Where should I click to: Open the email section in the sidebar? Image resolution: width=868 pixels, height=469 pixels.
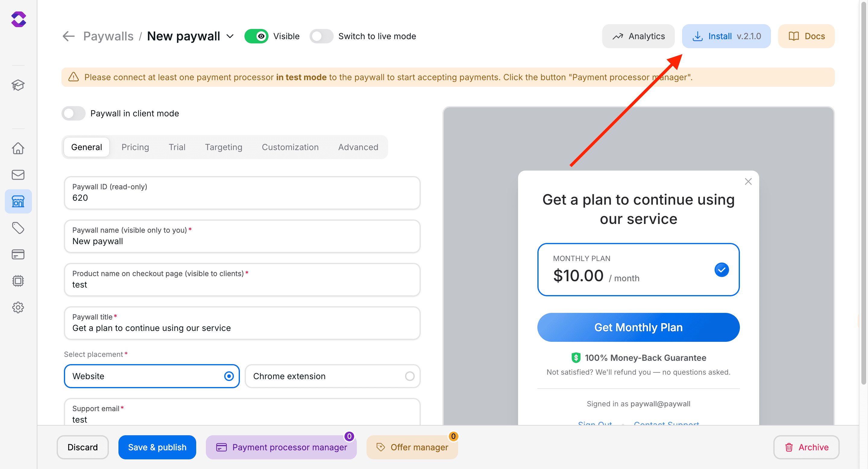click(x=18, y=175)
